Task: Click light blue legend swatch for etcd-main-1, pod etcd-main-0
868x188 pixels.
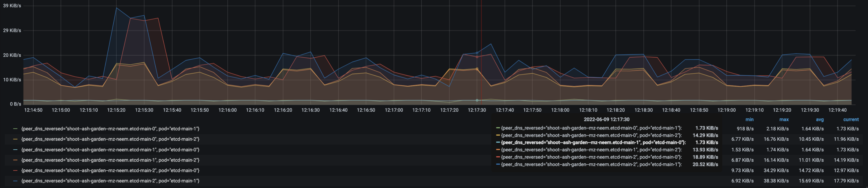Action: [x=15, y=150]
